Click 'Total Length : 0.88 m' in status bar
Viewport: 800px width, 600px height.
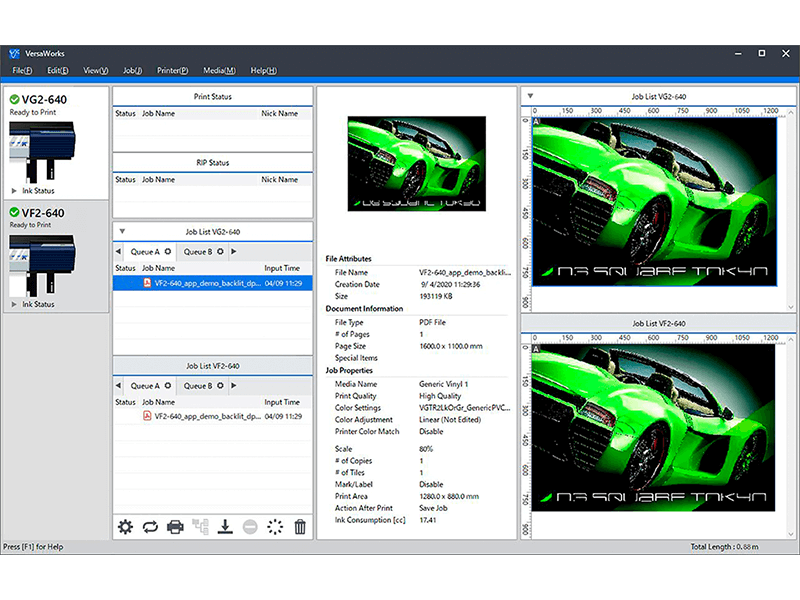(x=724, y=547)
